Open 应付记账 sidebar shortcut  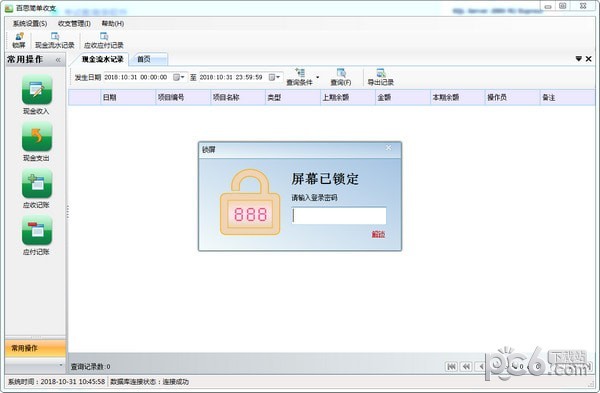pos(37,236)
